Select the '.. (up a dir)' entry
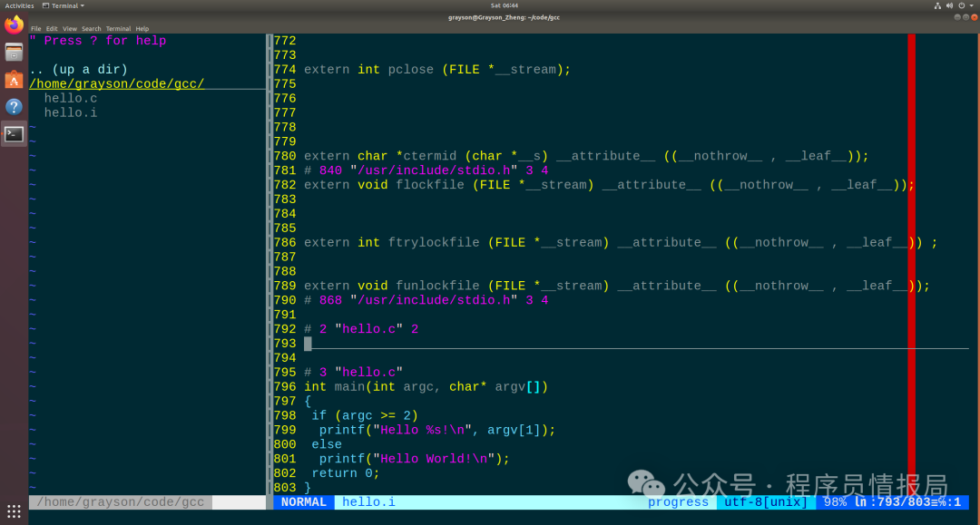Screen dimensions: 980x525 (x=78, y=69)
